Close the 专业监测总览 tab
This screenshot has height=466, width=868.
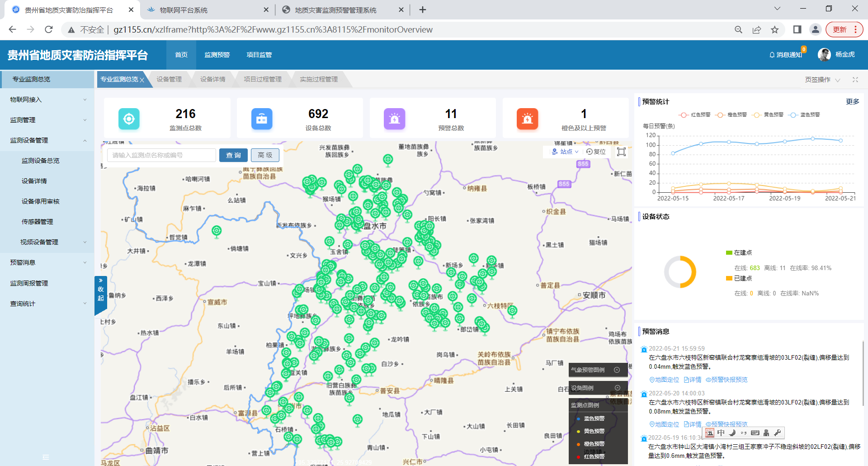[142, 80]
